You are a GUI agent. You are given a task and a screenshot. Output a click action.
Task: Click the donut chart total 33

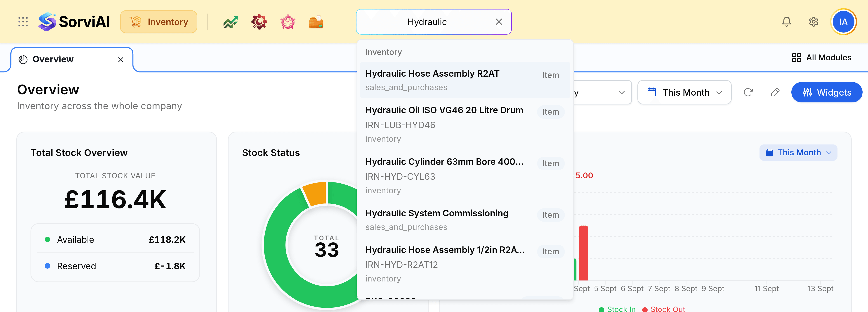coord(326,250)
